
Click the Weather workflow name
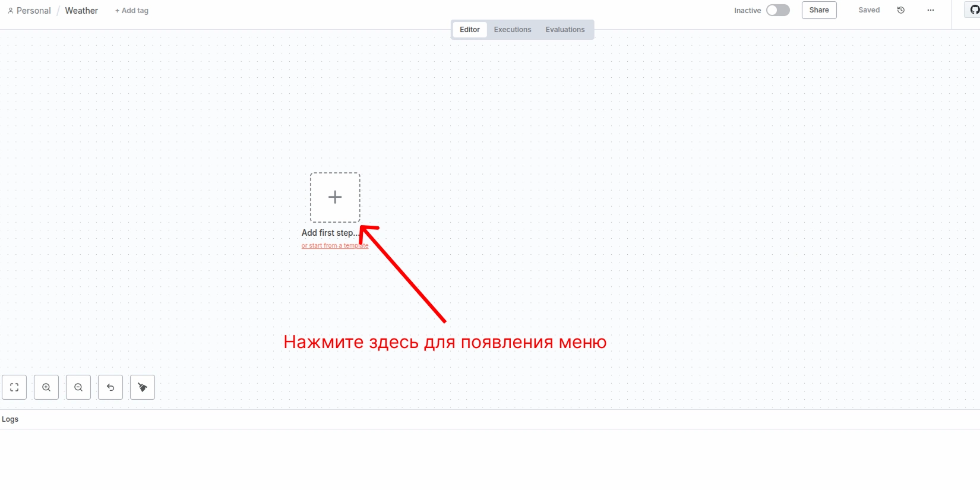coord(81,11)
